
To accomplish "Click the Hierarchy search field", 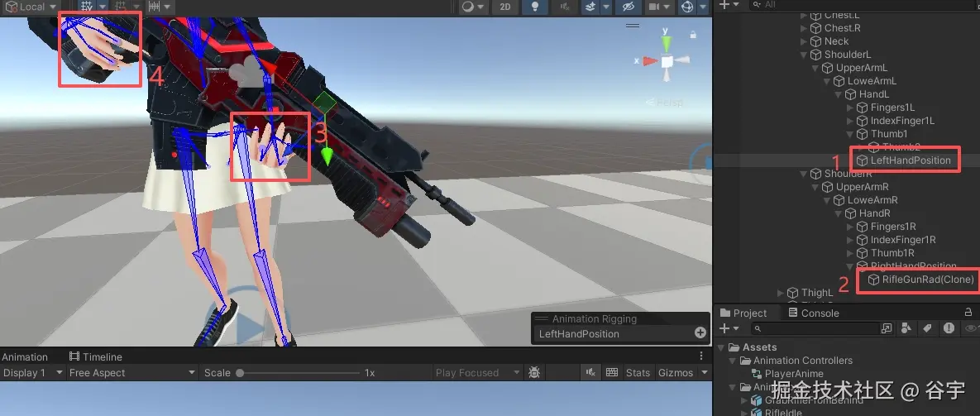I will (863, 4).
